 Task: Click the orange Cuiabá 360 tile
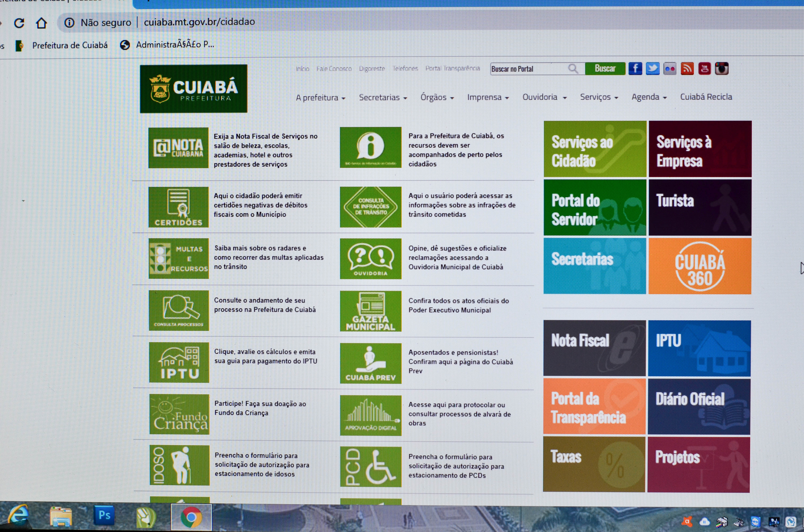(x=700, y=266)
